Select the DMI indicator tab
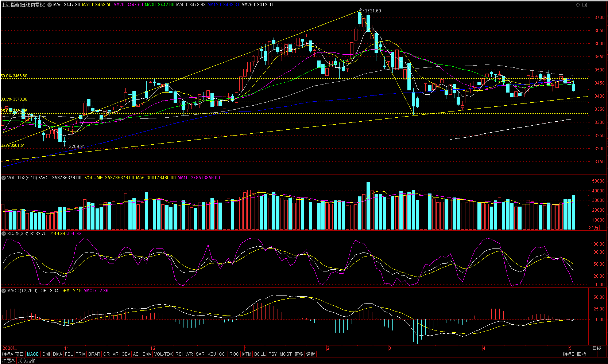Viewport: 608px width, 364px height. click(x=46, y=354)
